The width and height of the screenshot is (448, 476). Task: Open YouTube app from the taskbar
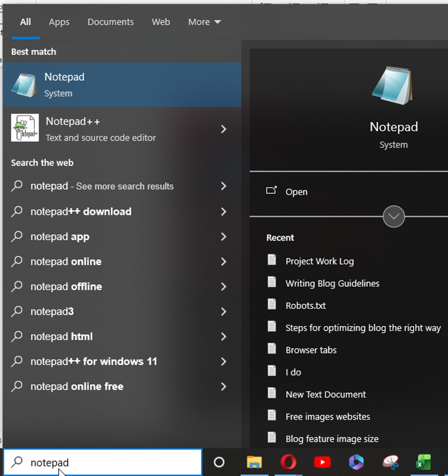coord(322,462)
